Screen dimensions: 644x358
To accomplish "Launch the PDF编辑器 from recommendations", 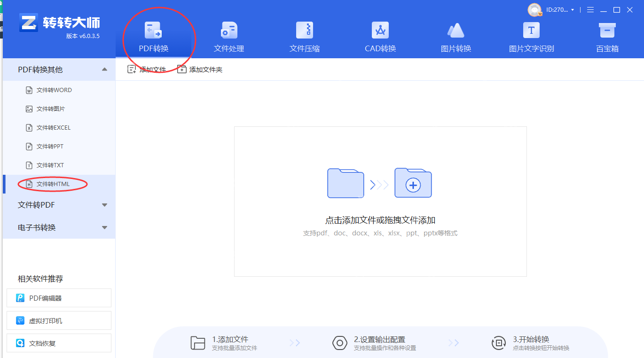I will click(59, 297).
